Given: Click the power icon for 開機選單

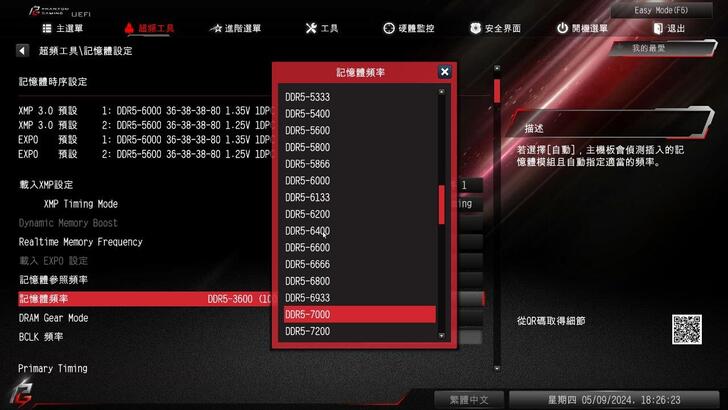Looking at the screenshot, I should (562, 28).
